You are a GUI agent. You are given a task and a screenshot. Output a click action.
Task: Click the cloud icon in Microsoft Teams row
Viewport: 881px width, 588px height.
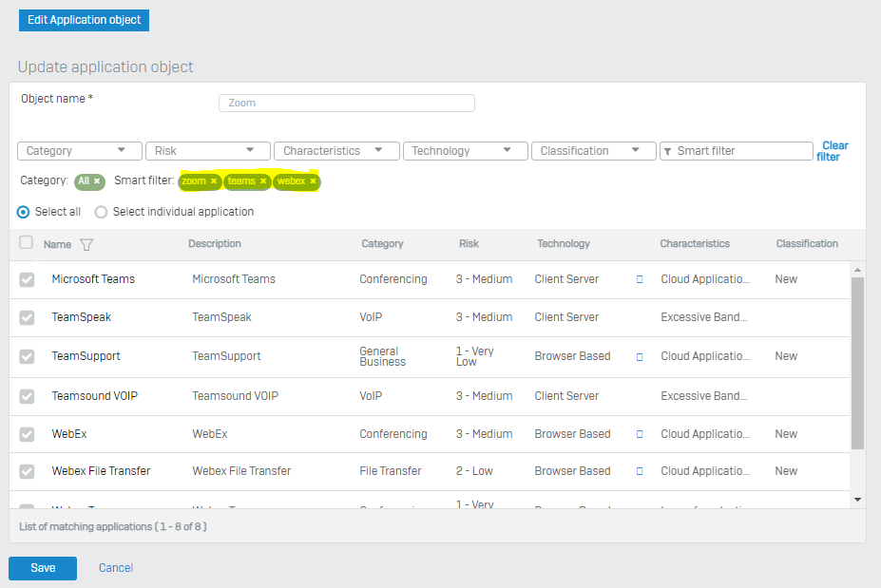[640, 279]
